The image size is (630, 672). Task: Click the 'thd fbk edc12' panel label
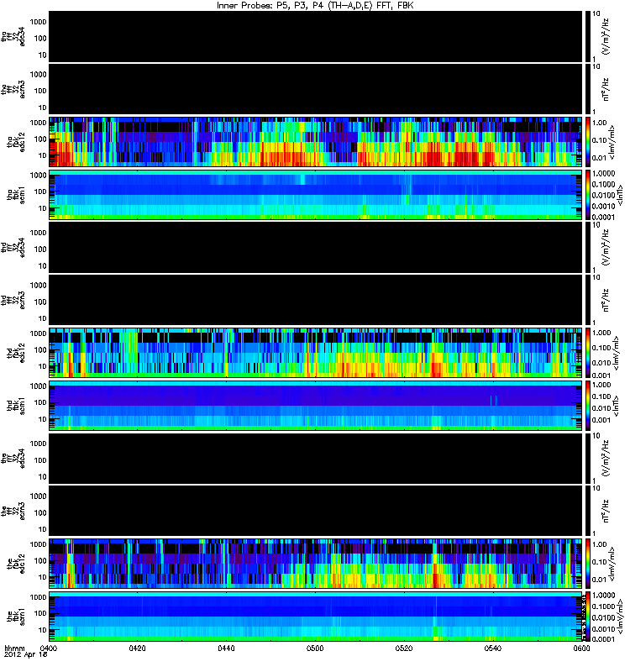click(x=16, y=353)
